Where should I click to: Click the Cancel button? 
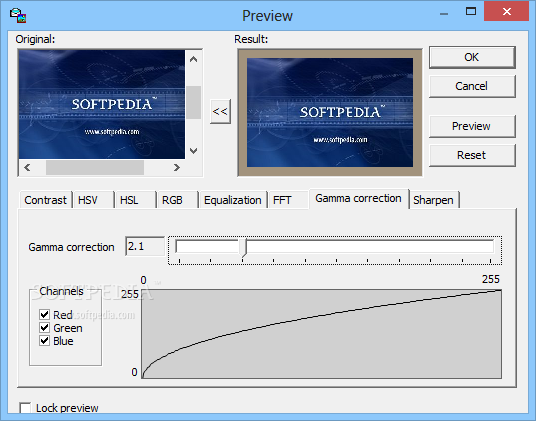point(472,86)
